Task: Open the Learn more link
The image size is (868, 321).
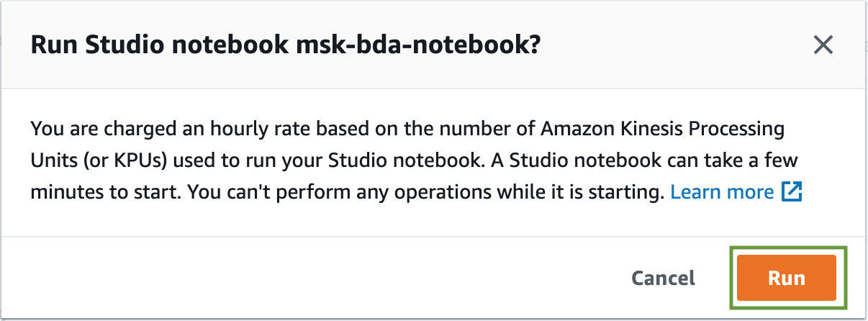Action: click(722, 192)
